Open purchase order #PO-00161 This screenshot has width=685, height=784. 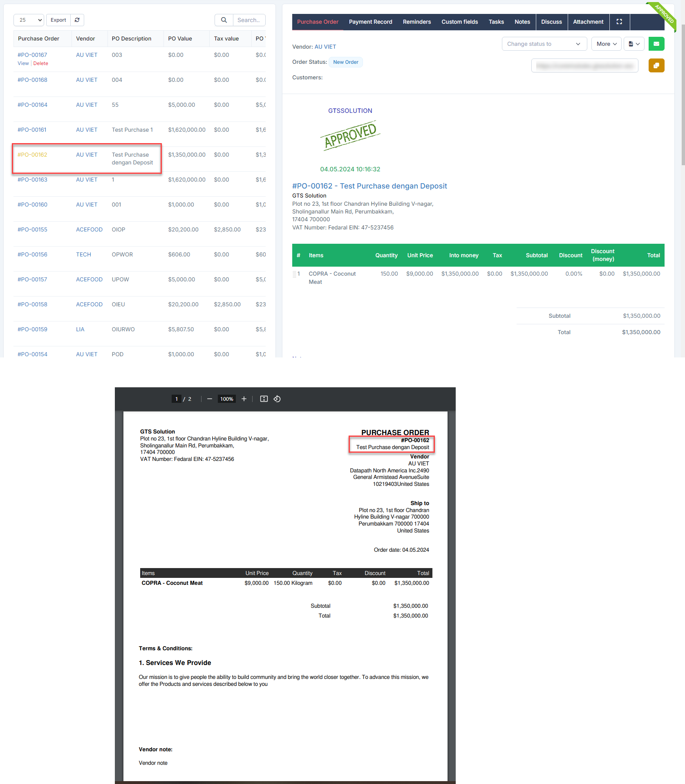32,130
